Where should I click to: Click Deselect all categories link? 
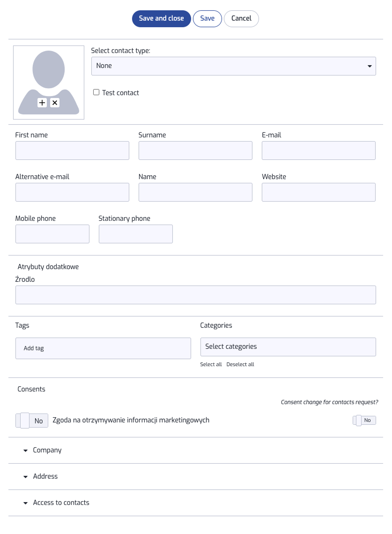240,364
